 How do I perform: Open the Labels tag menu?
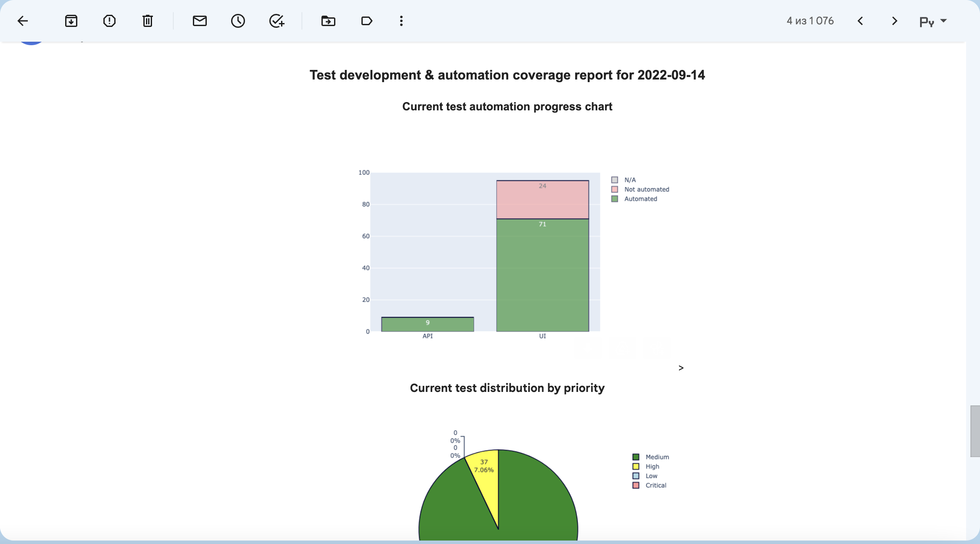point(367,21)
